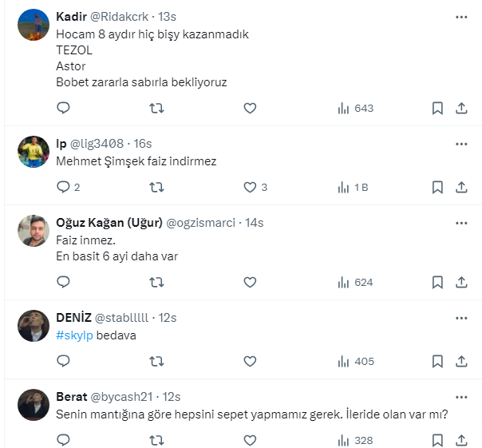Open more options on Kadir's tweet

tap(461, 17)
